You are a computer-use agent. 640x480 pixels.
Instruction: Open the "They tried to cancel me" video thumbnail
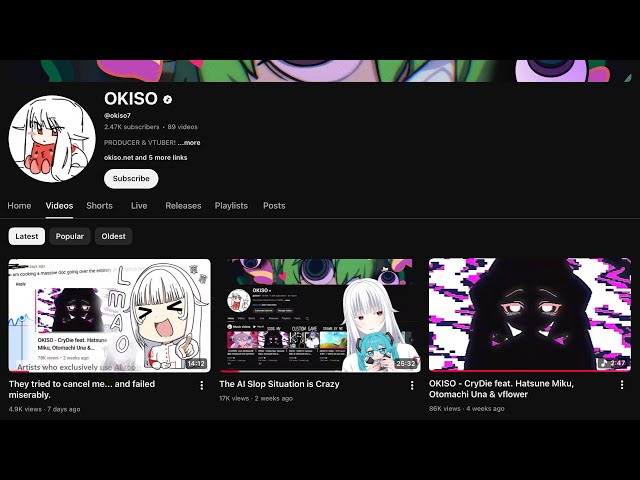[110, 315]
